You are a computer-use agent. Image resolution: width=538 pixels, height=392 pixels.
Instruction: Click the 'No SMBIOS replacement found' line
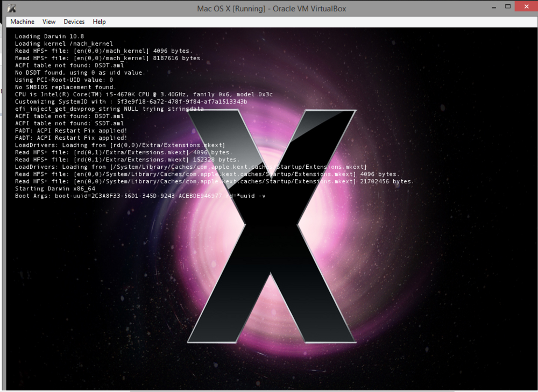(x=65, y=87)
